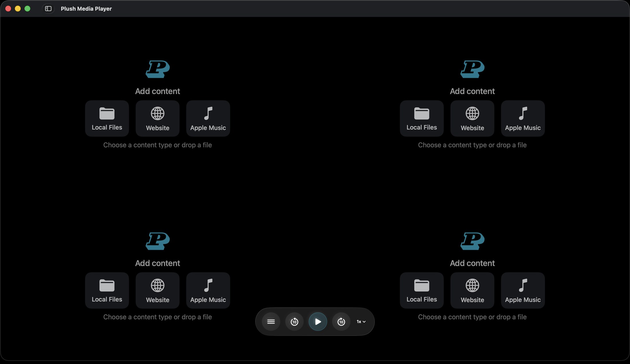
Task: Click 'Choose a content type' hint in top-left pane
Action: 157,145
